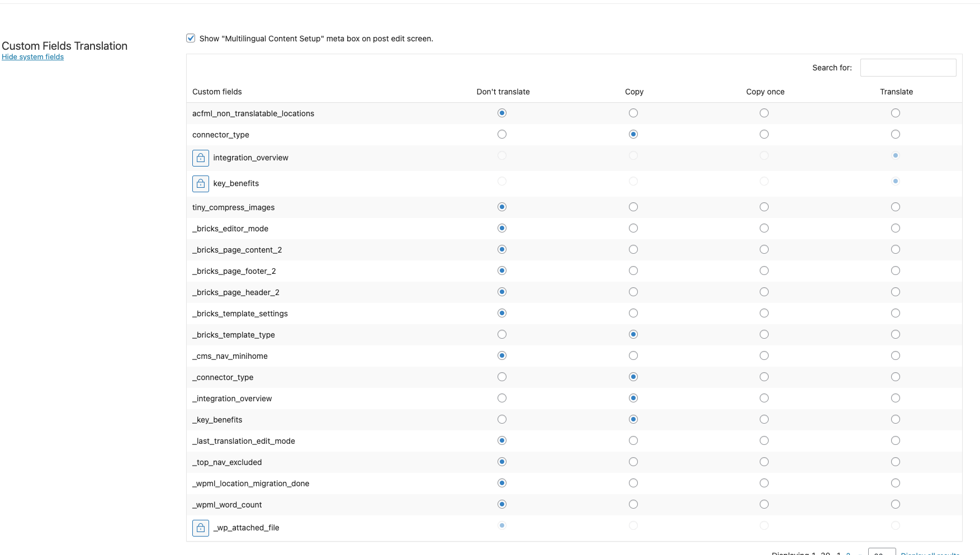Select Don't translate for _integration_overview
The height and width of the screenshot is (555, 980).
click(x=502, y=398)
